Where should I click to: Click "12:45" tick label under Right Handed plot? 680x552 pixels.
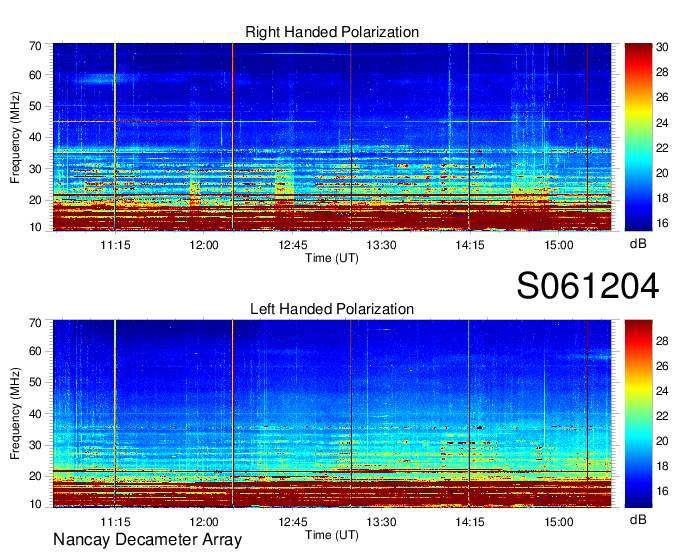[293, 245]
